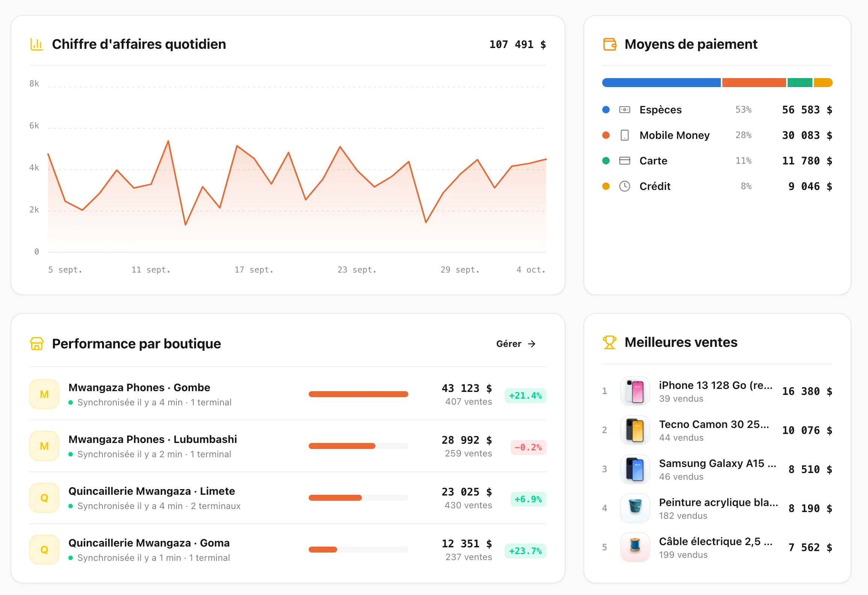The width and height of the screenshot is (868, 595).
Task: Click the arrow icon next to Gérer
Action: pos(532,344)
